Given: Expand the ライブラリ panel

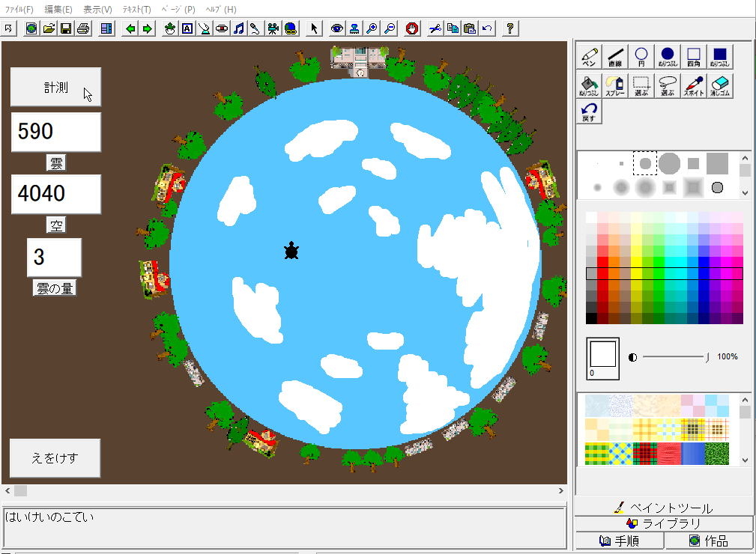Looking at the screenshot, I should click(664, 523).
